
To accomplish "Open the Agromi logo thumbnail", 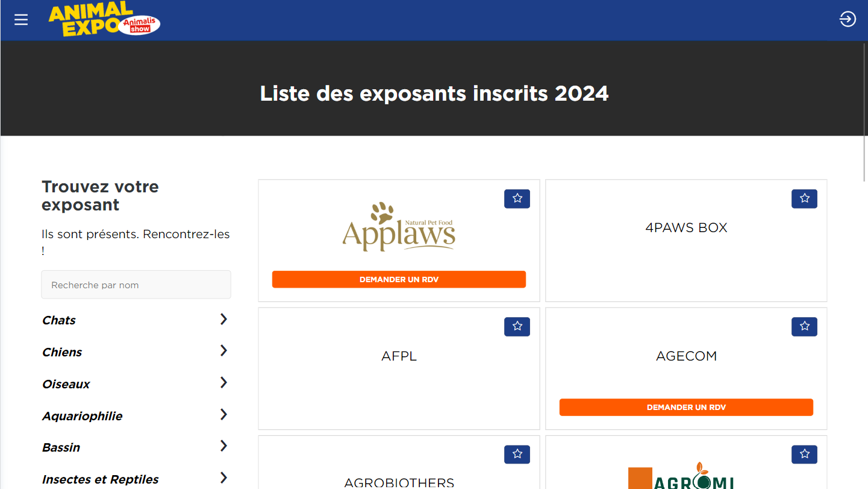I will (x=681, y=475).
